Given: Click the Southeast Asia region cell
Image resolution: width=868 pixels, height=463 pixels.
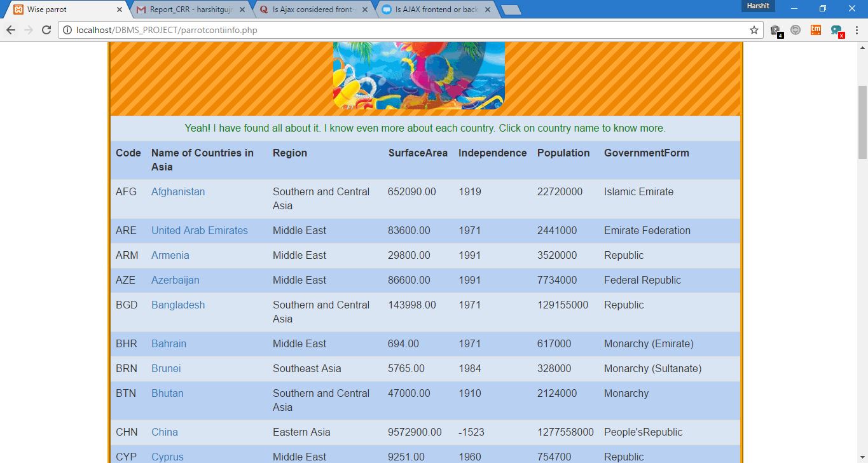Looking at the screenshot, I should click(x=307, y=368).
